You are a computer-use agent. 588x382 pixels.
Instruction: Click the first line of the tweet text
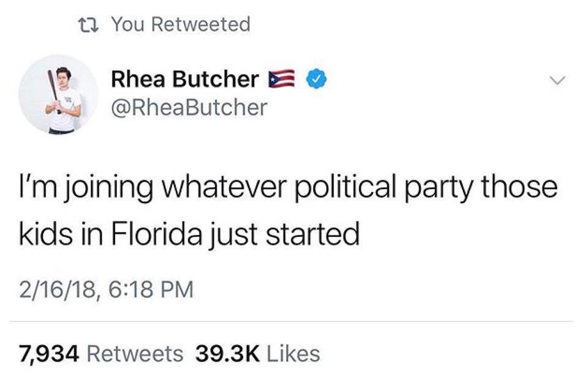coord(288,188)
